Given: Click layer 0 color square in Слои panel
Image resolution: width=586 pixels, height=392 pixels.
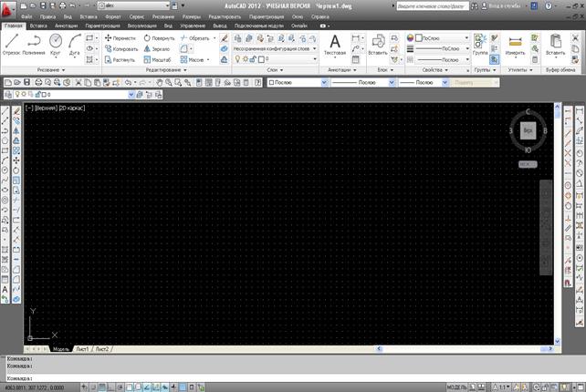Looking at the screenshot, I should point(261,59).
